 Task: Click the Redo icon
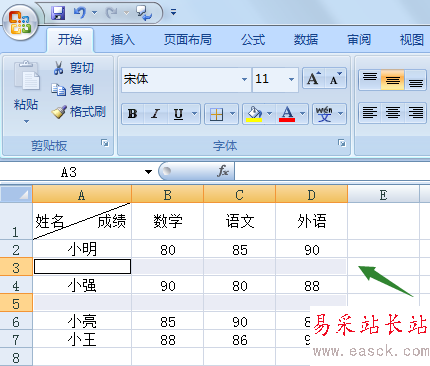pyautogui.click(x=111, y=13)
